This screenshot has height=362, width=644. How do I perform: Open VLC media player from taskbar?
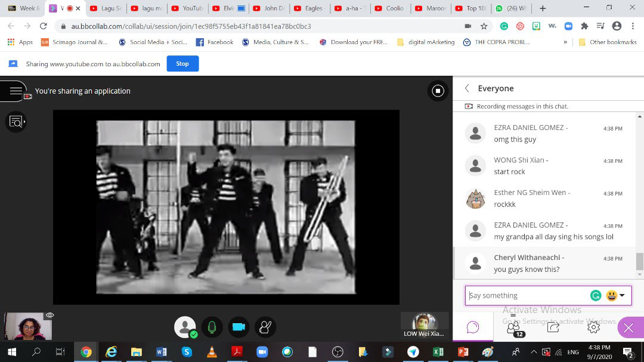click(x=212, y=352)
